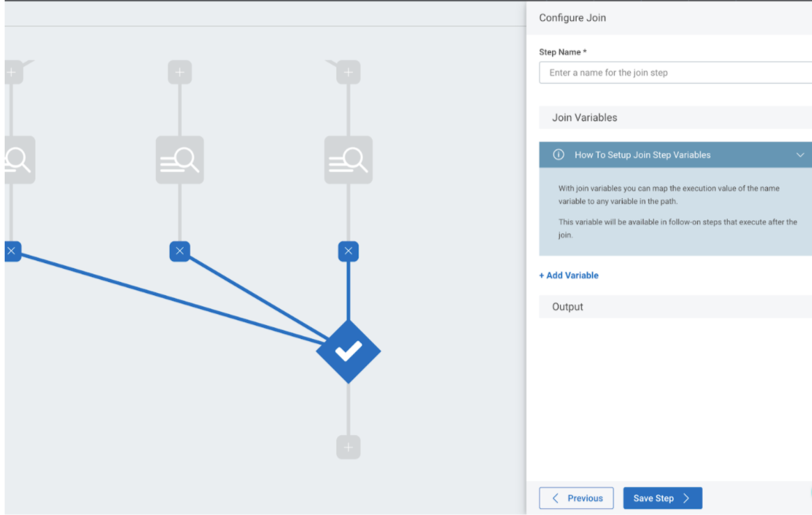Collapse the How To Setup Join Step Variables chevron

[800, 154]
